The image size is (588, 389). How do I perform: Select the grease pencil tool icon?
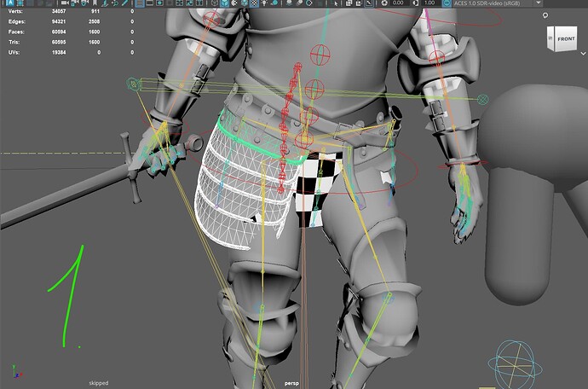124,3
